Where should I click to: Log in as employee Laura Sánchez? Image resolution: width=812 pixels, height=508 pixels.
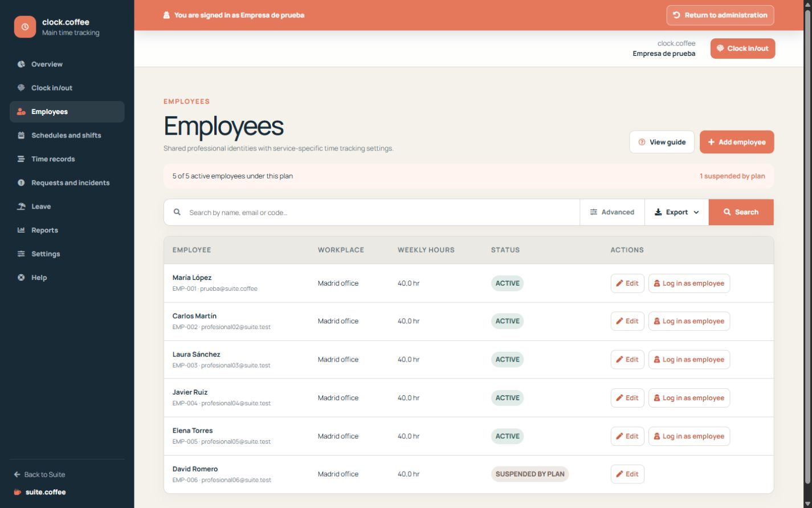[689, 360]
